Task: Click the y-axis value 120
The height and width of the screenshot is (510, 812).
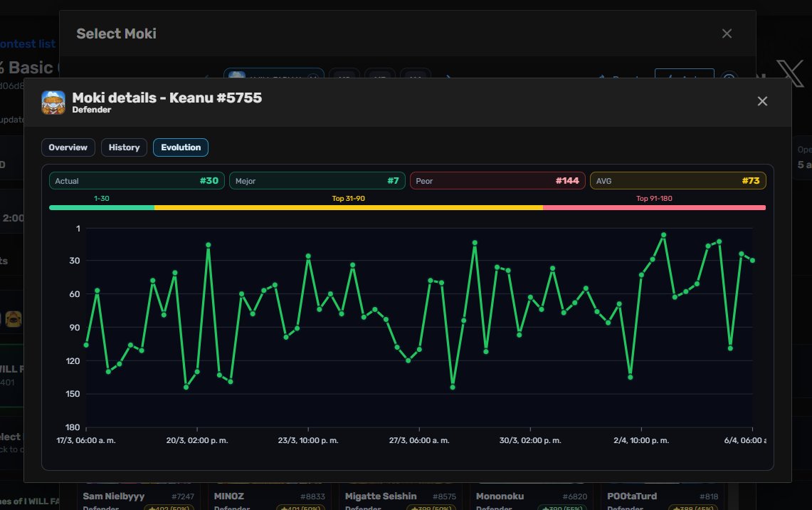Action: [x=73, y=360]
